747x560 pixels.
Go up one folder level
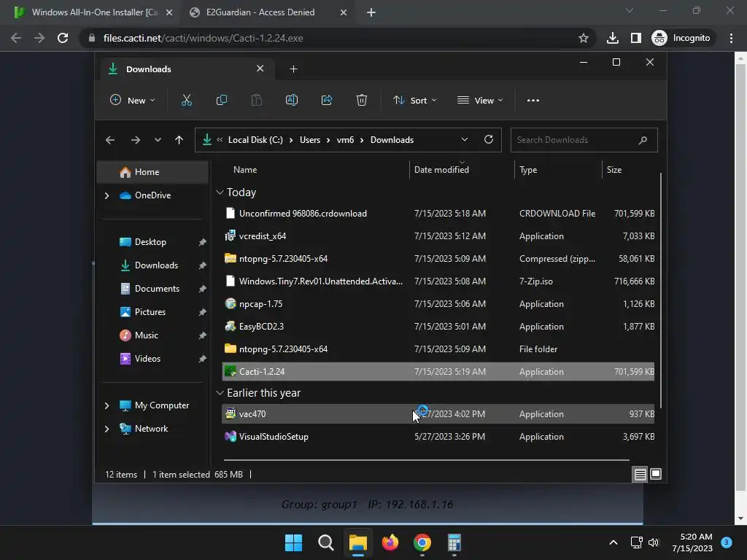179,140
